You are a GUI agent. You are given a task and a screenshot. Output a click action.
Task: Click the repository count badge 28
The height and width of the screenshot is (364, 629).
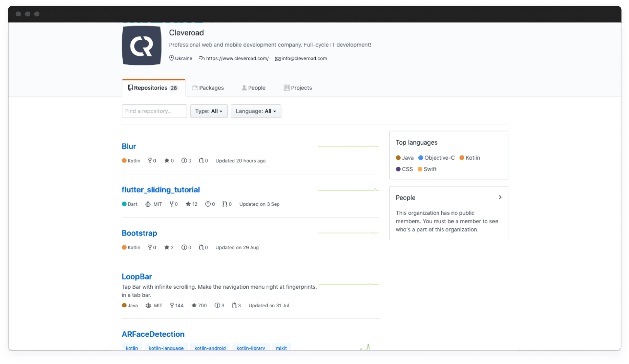(174, 88)
